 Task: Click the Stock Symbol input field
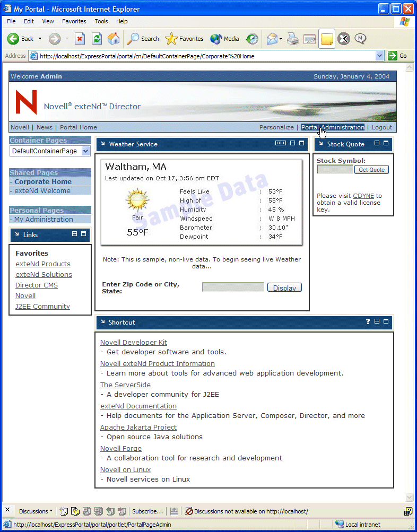click(x=335, y=170)
